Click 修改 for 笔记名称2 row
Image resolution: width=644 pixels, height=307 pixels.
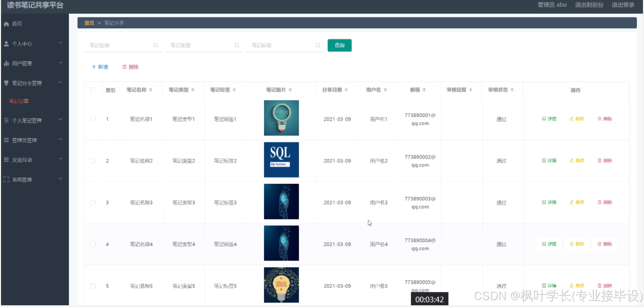577,161
